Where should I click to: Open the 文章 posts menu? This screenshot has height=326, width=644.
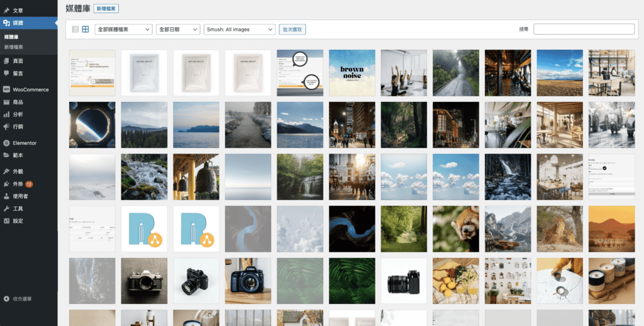pyautogui.click(x=18, y=11)
